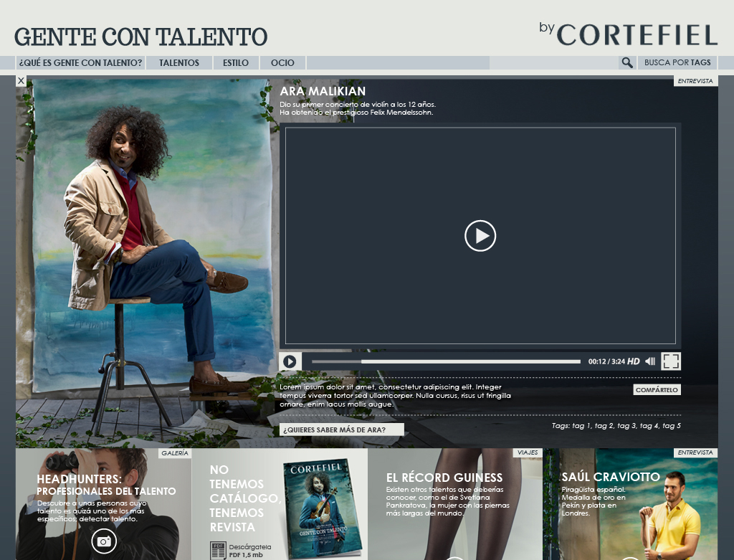Toggle HD video quality
Screen dimensions: 734x560
[634, 361]
